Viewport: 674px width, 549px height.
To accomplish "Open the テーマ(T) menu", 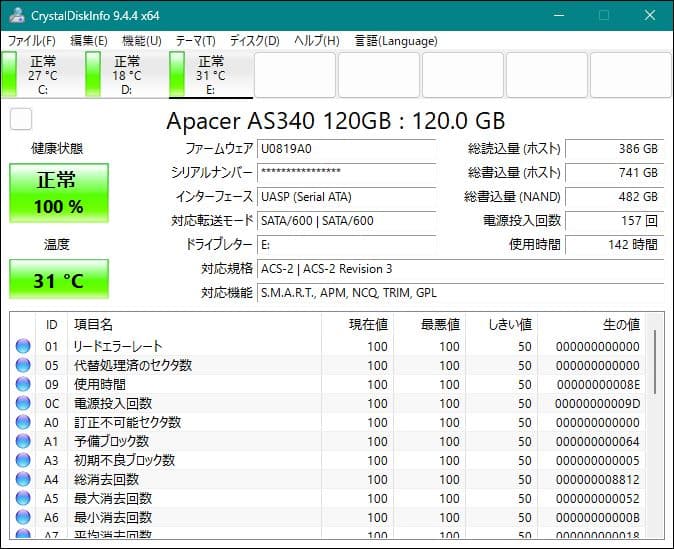I will pos(196,41).
